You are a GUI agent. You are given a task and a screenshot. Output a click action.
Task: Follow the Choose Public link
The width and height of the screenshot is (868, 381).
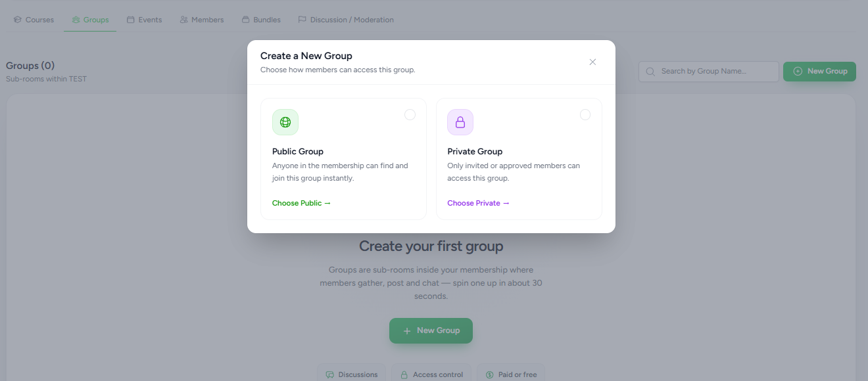coord(302,203)
